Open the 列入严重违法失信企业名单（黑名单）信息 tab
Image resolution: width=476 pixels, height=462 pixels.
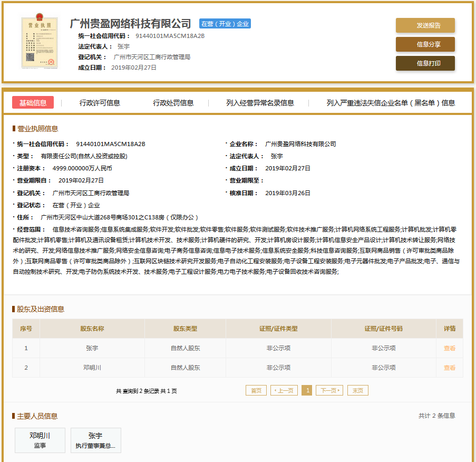click(388, 103)
